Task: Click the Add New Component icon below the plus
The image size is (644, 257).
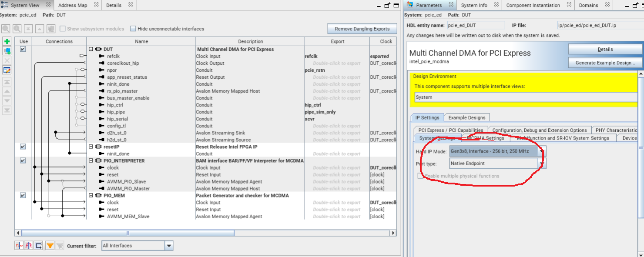Action: (x=7, y=51)
